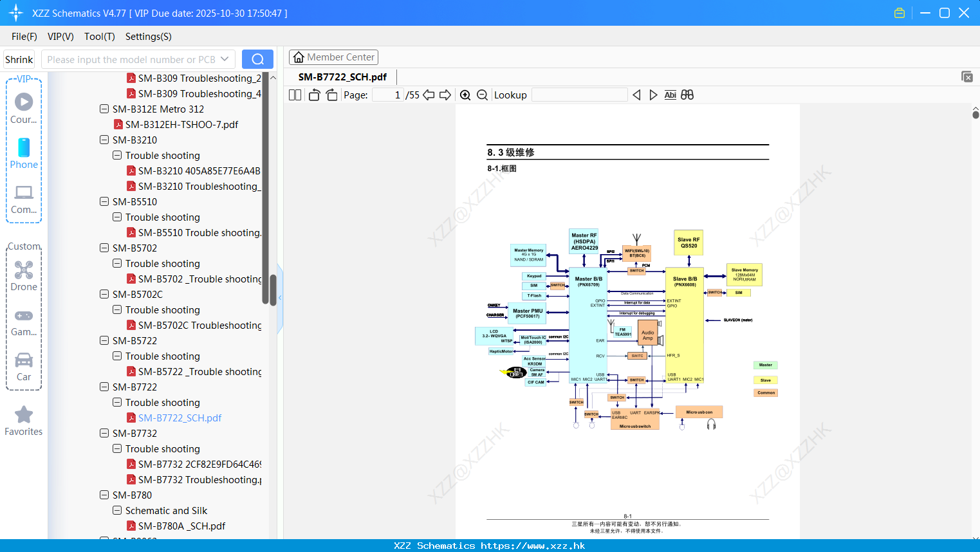The image size is (980, 552).
Task: Click the PDF viewer scrollbar thumb
Action: [x=975, y=115]
